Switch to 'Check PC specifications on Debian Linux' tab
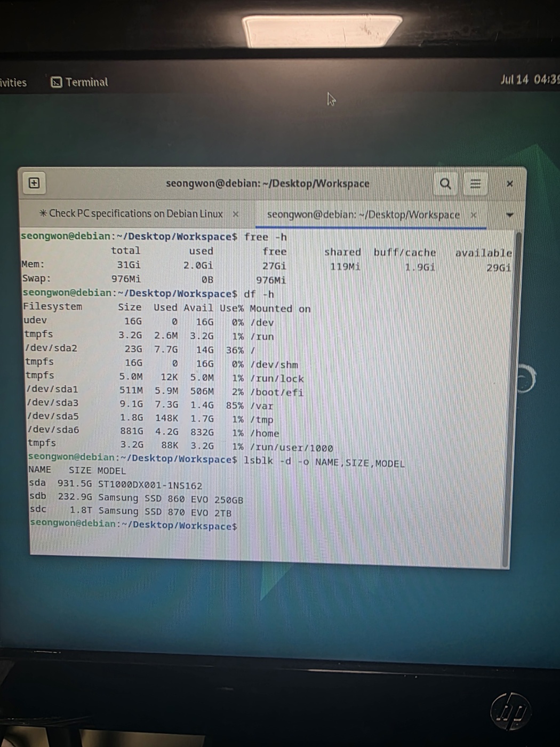 [131, 213]
